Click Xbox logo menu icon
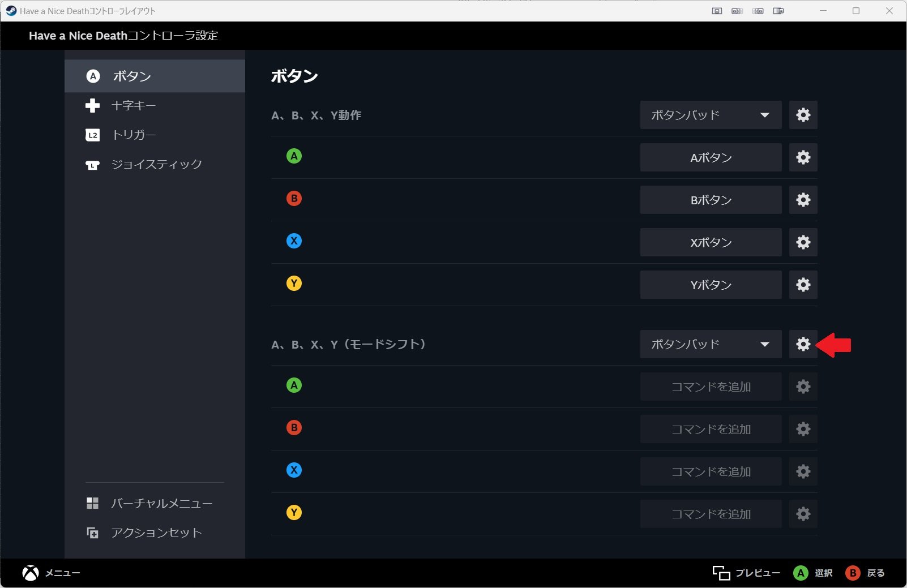The height and width of the screenshot is (588, 907). coord(31,573)
